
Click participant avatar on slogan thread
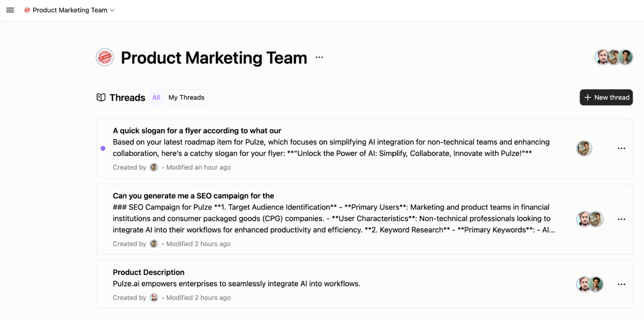click(584, 149)
